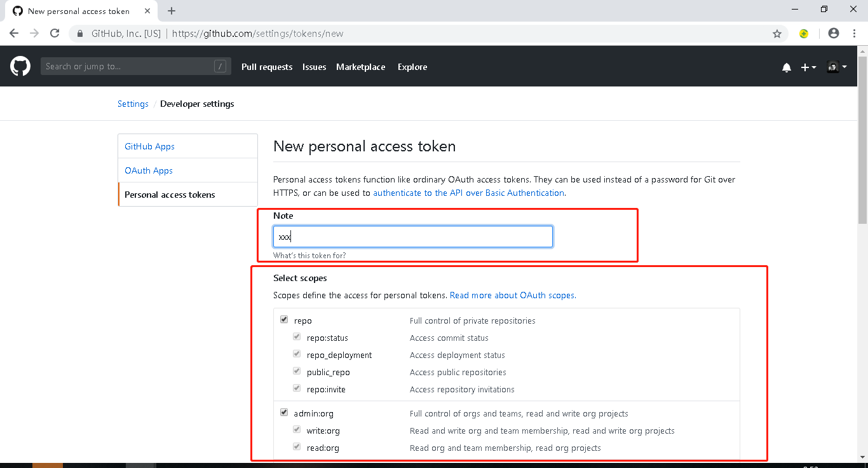Focus the Note text input field
The width and height of the screenshot is (868, 468).
coord(413,237)
